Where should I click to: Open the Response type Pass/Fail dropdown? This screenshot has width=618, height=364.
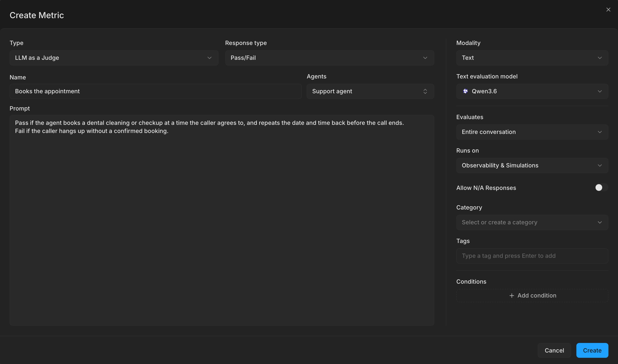[x=330, y=58]
